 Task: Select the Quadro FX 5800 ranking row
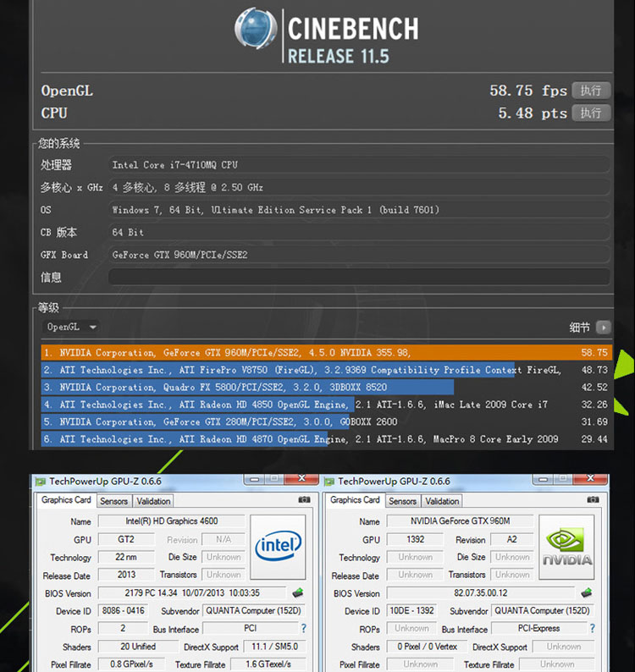click(x=326, y=387)
